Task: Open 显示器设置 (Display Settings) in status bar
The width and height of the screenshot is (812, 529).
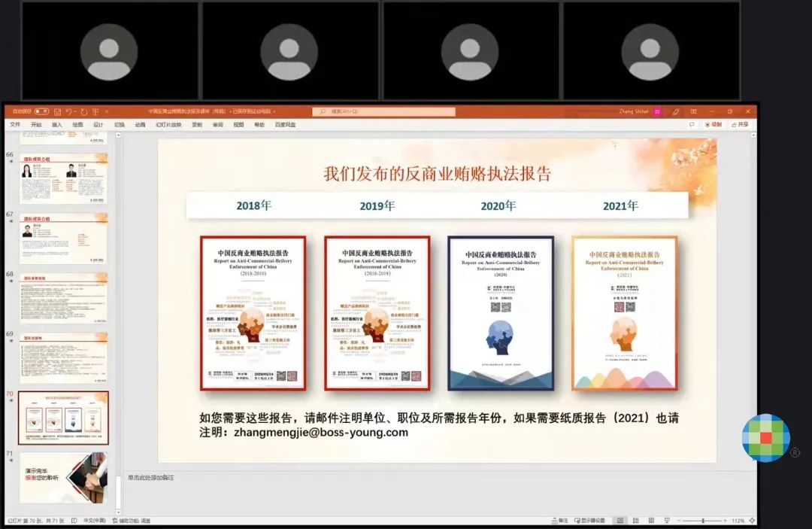Action: tap(590, 520)
